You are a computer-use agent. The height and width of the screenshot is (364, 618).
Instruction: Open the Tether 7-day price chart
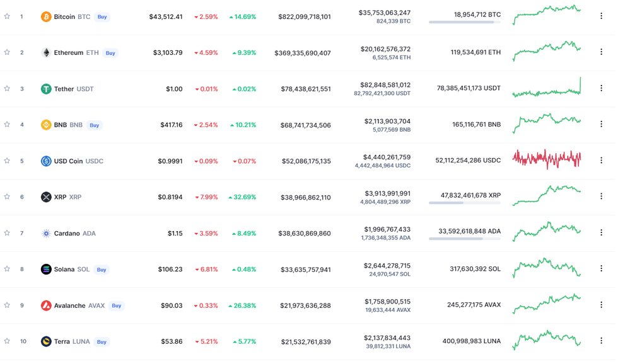click(x=547, y=88)
